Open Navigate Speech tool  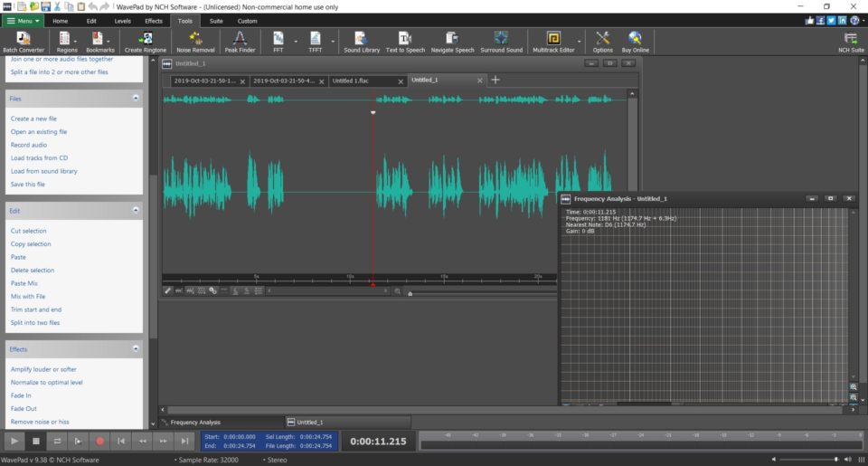pos(452,42)
